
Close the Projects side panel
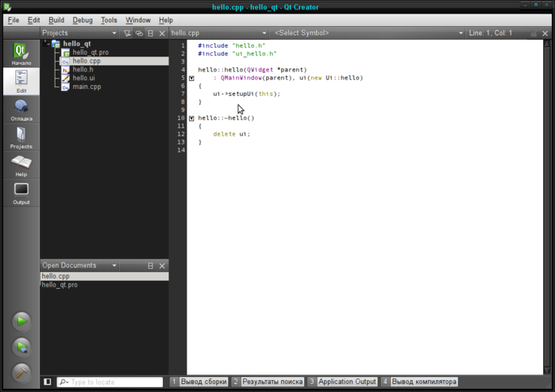click(162, 33)
